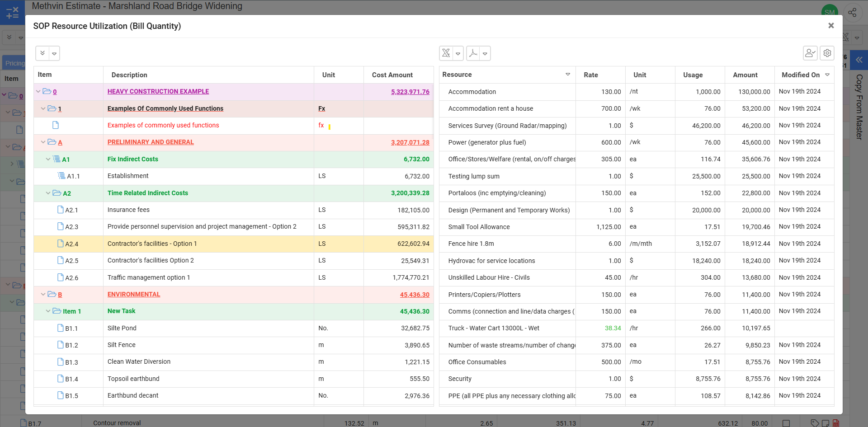
Task: Collapse the PRELIMINARY AND GENERAL section A
Action: (43, 142)
